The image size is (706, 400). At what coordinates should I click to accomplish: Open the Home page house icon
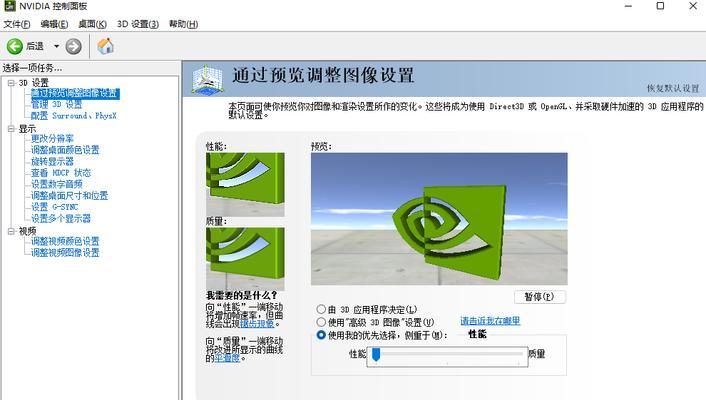click(x=105, y=46)
